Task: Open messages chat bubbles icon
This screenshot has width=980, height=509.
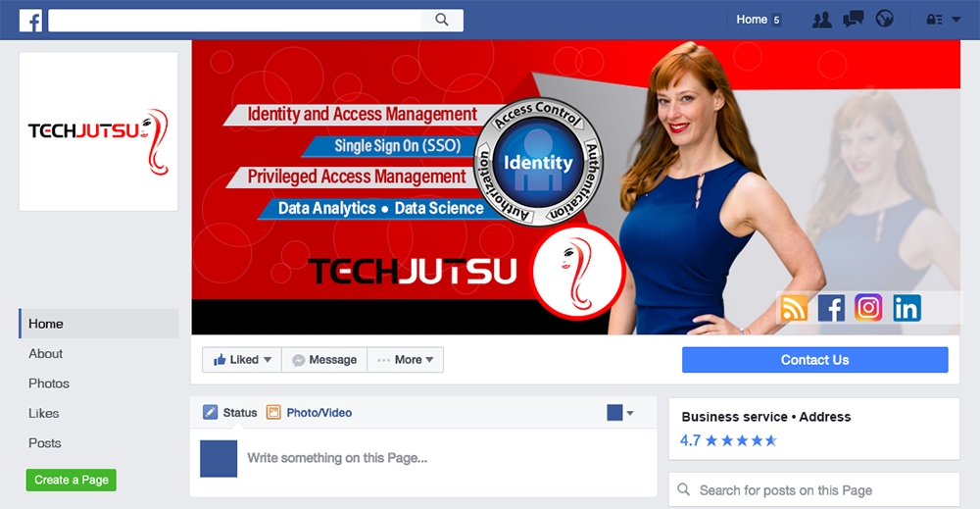Action: 854,20
